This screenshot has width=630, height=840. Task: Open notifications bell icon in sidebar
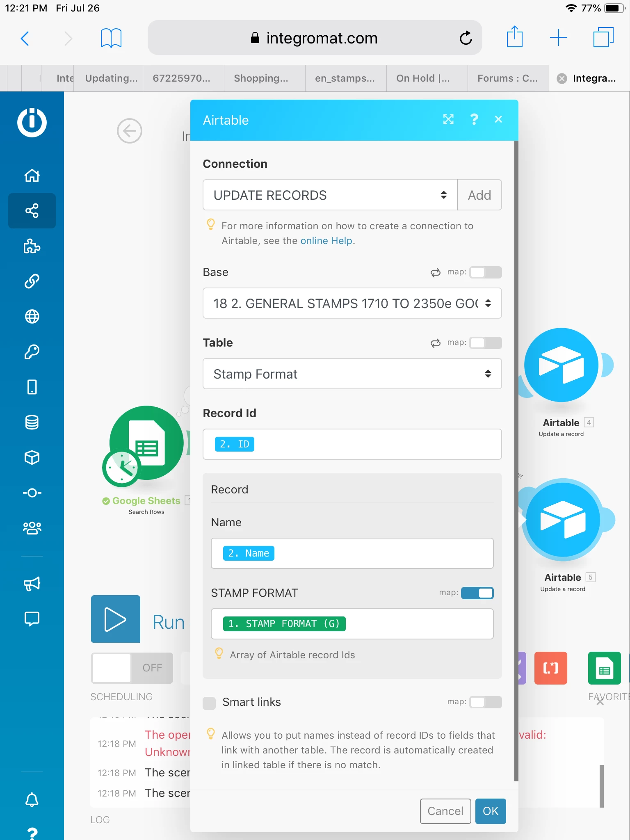tap(32, 799)
